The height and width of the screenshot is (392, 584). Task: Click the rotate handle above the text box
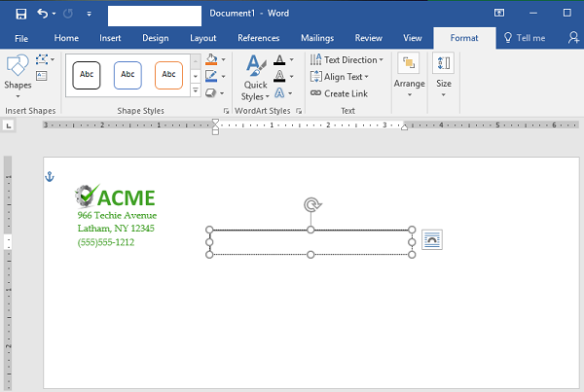310,205
